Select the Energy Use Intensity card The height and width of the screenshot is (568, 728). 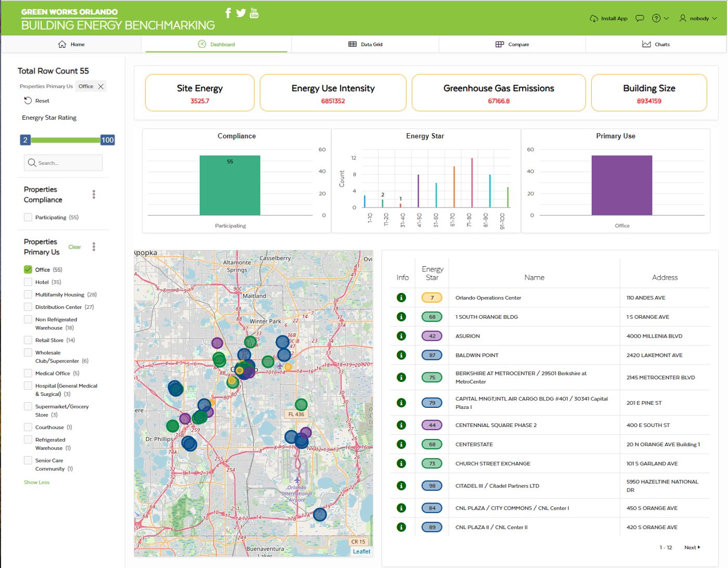coord(333,93)
